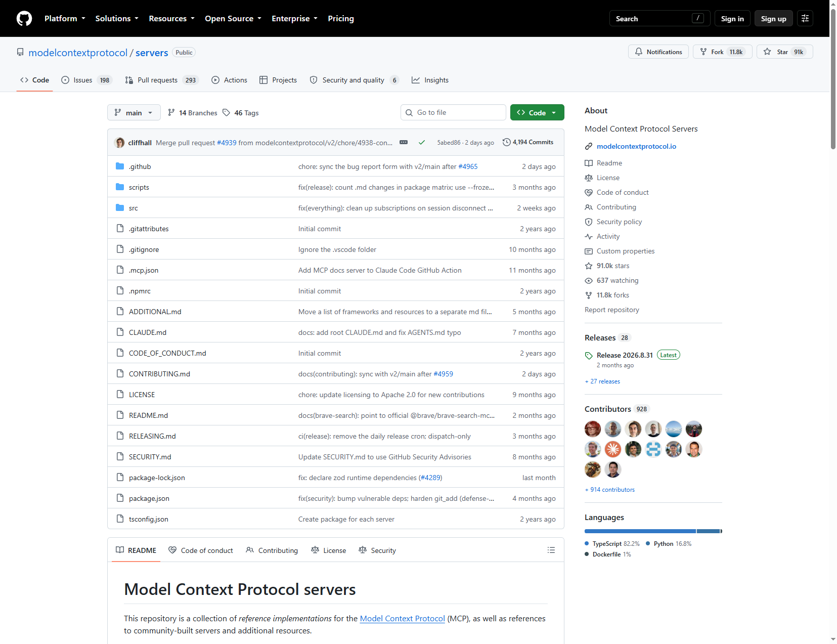Click the Sign in button
This screenshot has width=837, height=644.
[732, 19]
